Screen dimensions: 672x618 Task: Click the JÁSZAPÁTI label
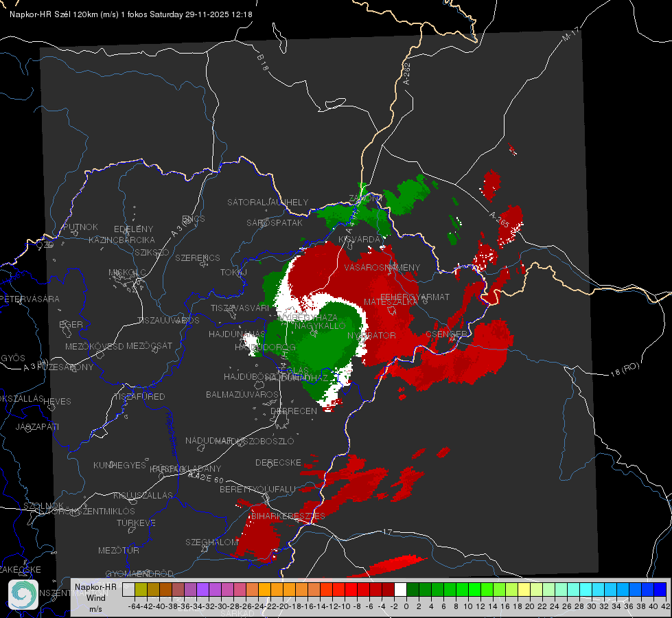click(x=37, y=426)
